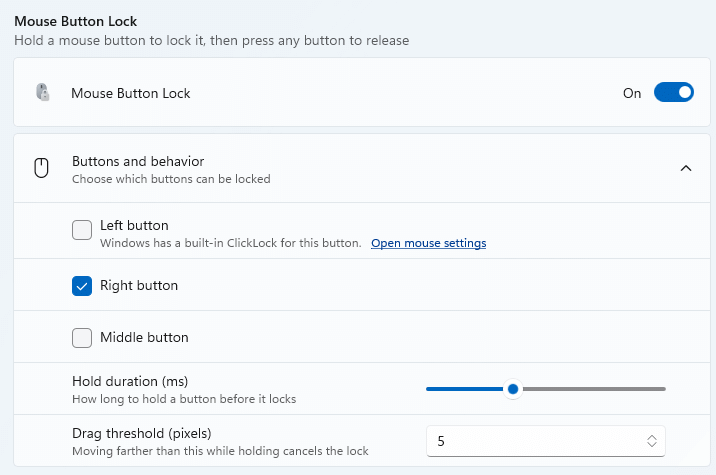Click the 'Middle button' label text

[144, 338]
